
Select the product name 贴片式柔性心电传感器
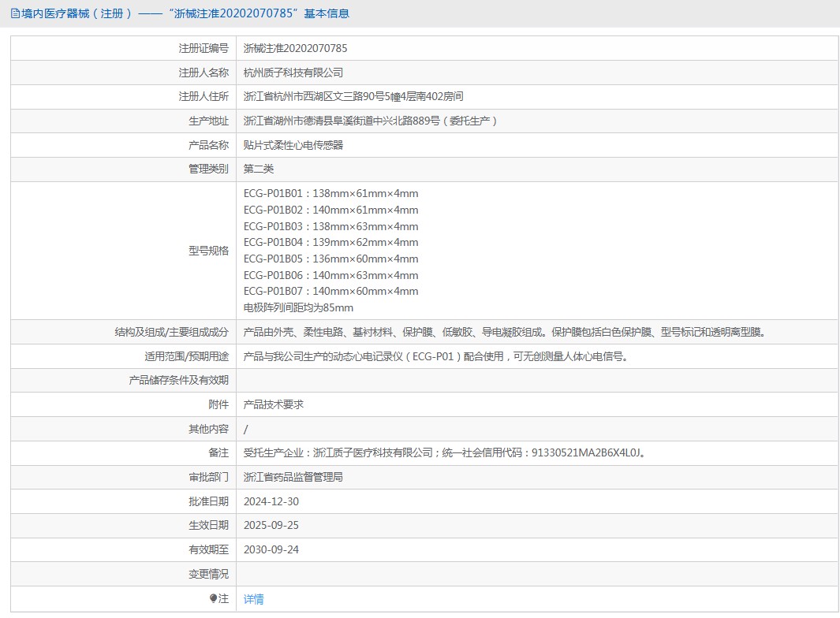(296, 145)
